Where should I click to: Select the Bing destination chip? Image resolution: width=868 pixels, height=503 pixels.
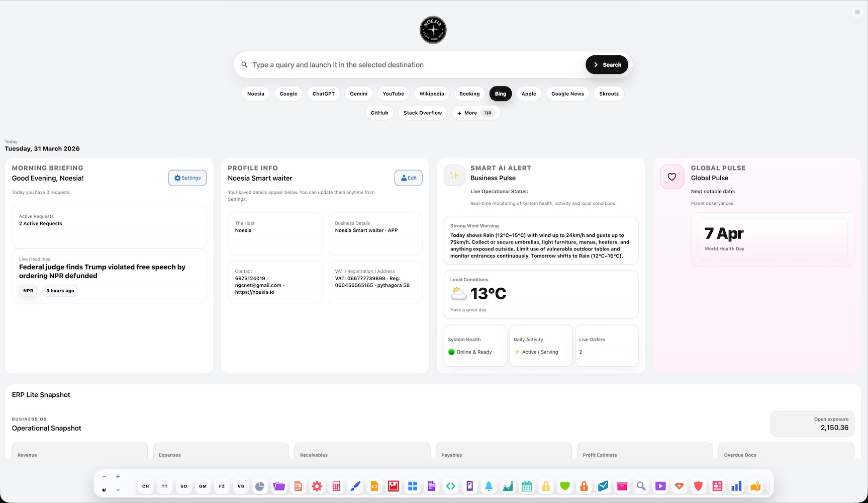coord(501,94)
